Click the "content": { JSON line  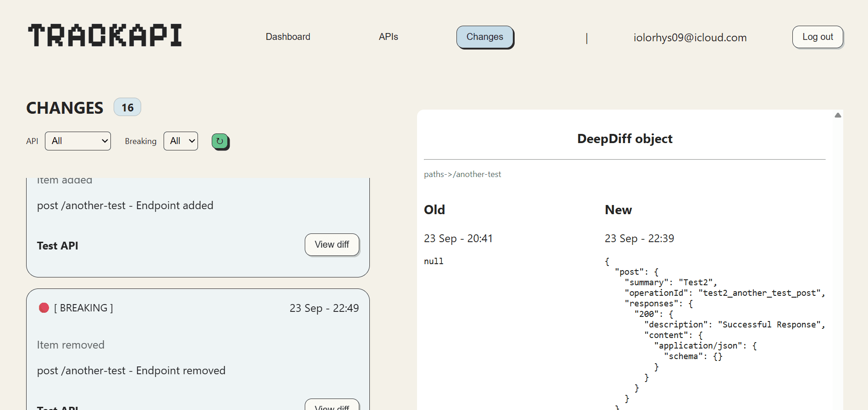click(674, 335)
